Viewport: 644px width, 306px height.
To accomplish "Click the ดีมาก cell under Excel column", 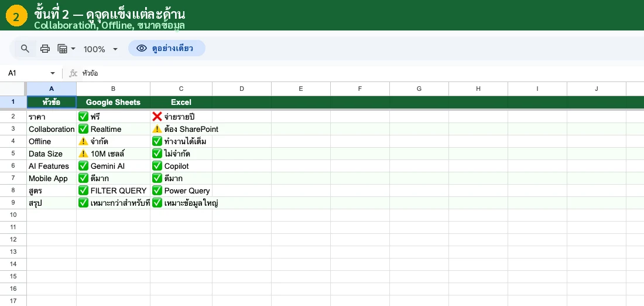I will pyautogui.click(x=181, y=178).
